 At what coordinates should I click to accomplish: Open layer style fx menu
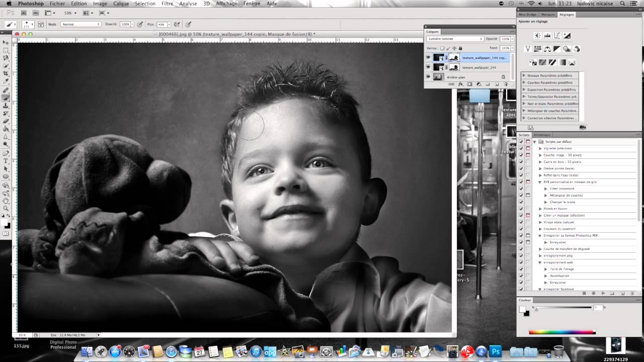(x=461, y=84)
